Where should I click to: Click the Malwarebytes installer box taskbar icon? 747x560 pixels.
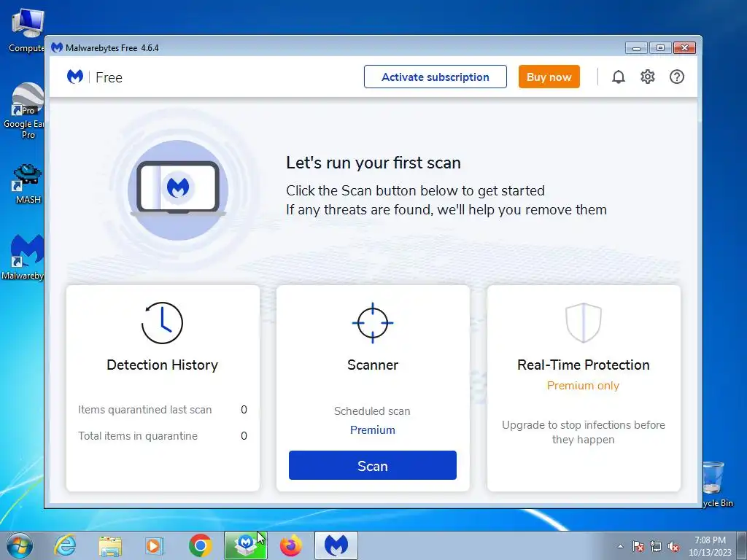point(245,545)
